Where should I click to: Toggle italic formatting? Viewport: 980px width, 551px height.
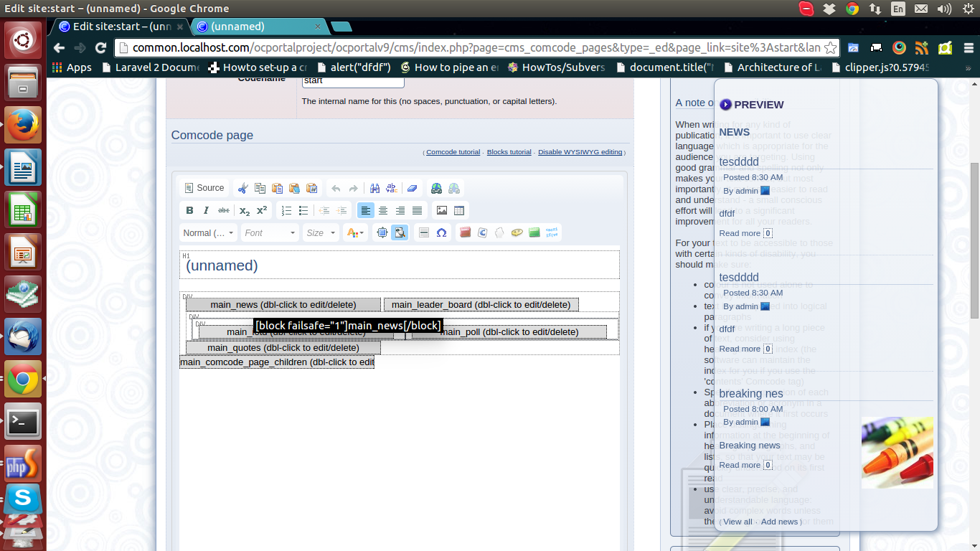tap(207, 211)
